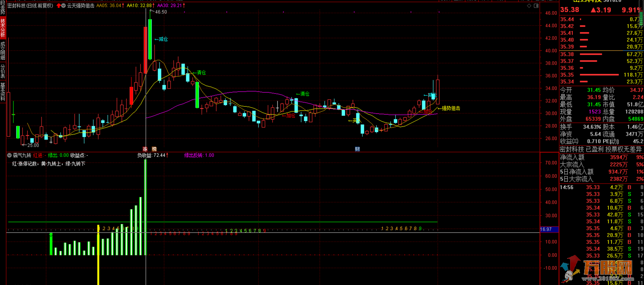Click the 最高 36.19 value
The height and width of the screenshot is (285, 644).
pyautogui.click(x=594, y=97)
